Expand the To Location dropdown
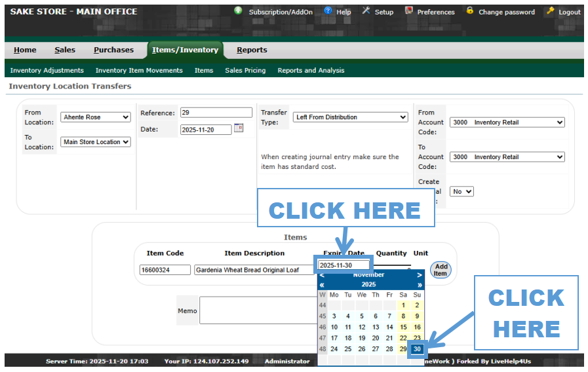The width and height of the screenshot is (588, 372). (x=96, y=142)
